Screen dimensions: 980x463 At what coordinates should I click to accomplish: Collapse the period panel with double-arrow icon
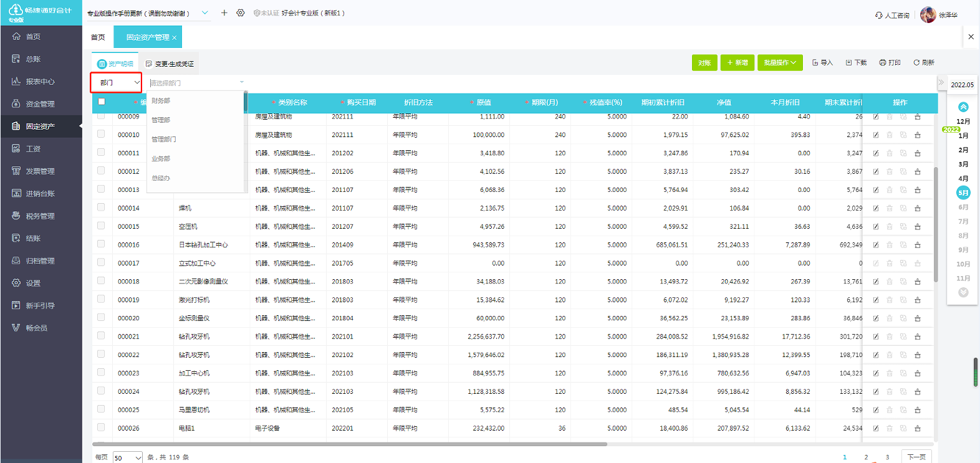tap(941, 82)
